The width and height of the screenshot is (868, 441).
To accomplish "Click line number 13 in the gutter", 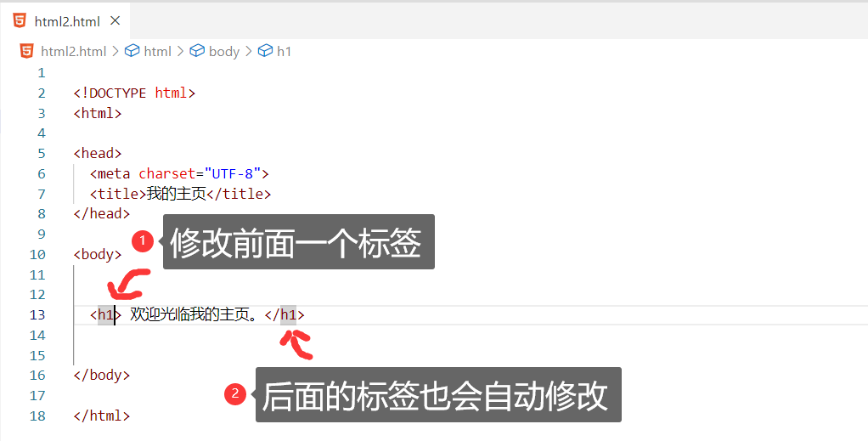I will [37, 314].
